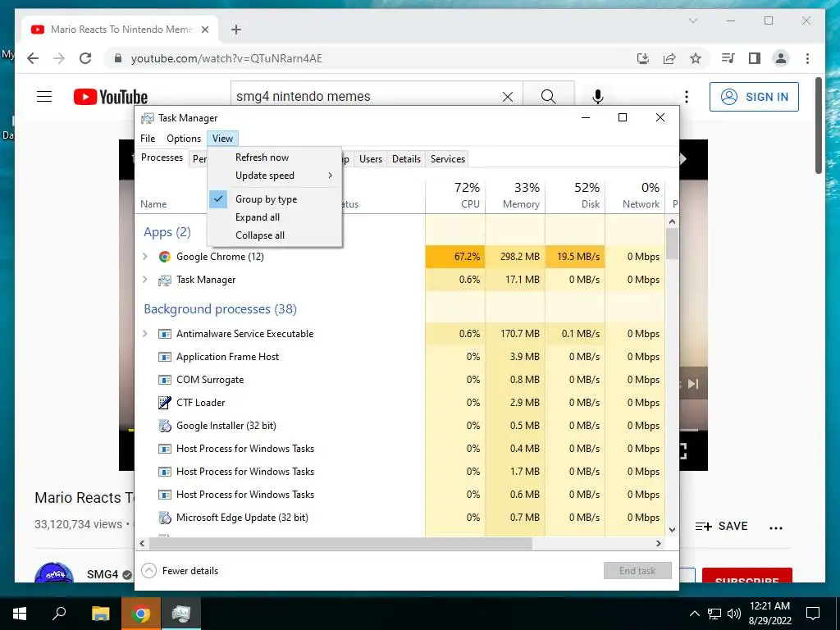Open taskbar search magnifier
Viewport: 840px width, 630px height.
[x=59, y=614]
